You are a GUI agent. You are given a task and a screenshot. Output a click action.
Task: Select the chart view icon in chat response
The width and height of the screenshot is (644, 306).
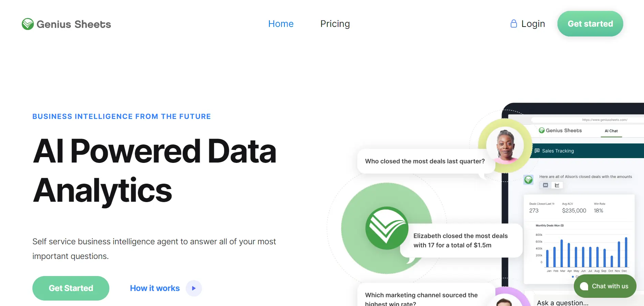click(x=557, y=185)
